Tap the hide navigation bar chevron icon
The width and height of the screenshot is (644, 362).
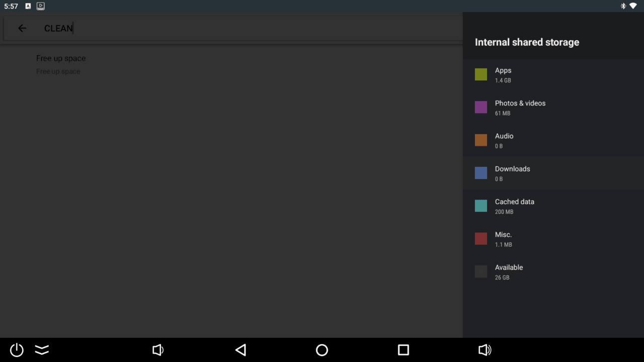point(42,350)
